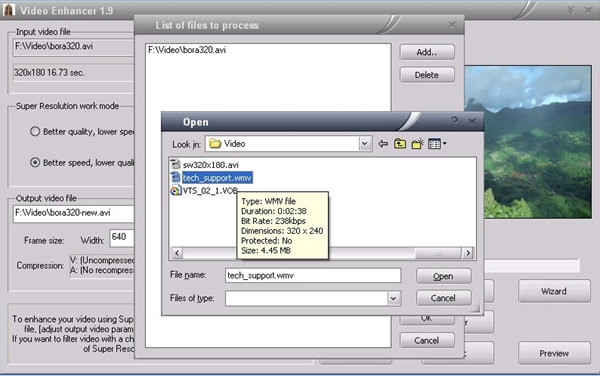Screen dimensions: 600x376
Task: Click the frame Width field showing 640
Action: 122,237
